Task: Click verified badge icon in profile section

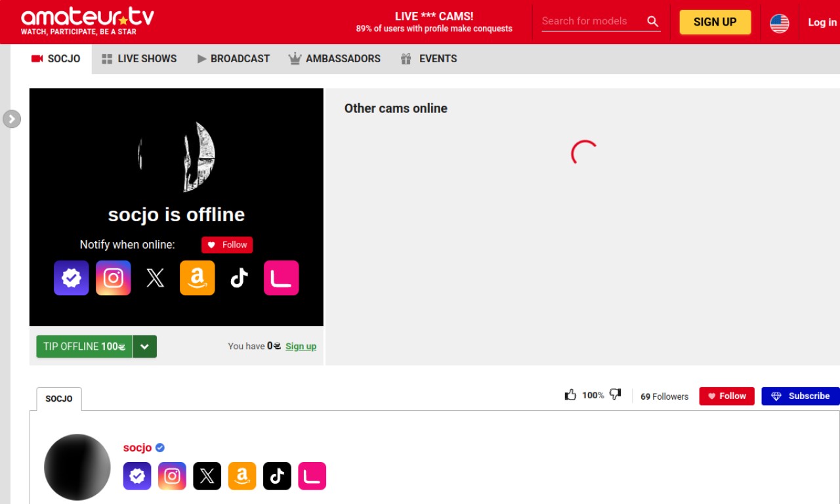Action: 137,476
